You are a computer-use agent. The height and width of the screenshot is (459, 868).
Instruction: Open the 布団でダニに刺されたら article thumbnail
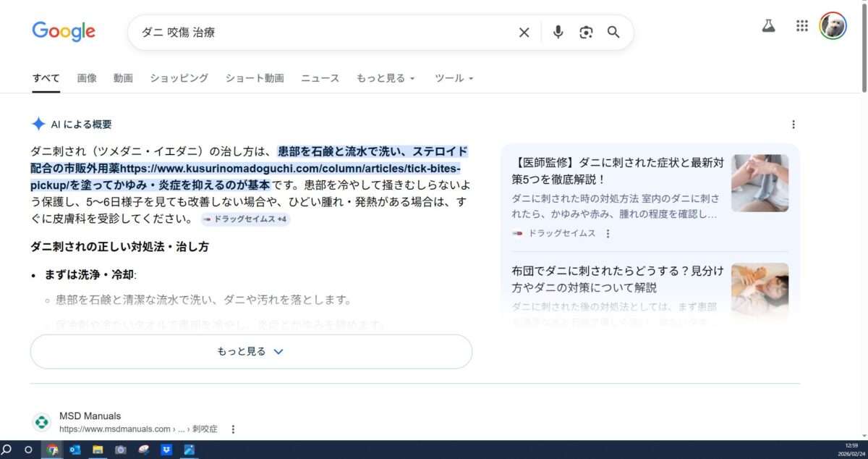[x=759, y=291]
